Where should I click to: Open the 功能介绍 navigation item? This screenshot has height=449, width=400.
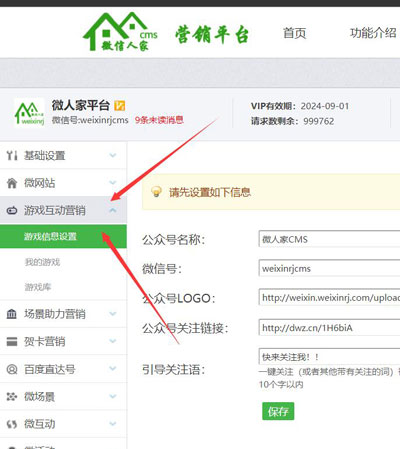point(373,33)
